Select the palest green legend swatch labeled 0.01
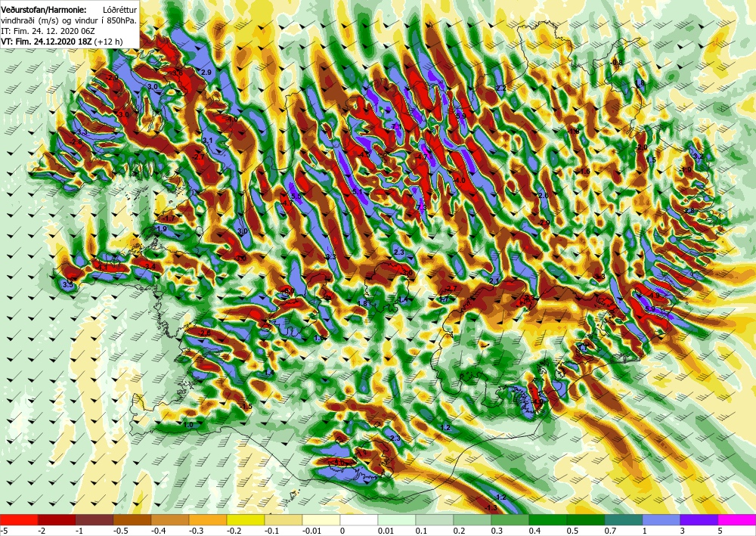Viewport: 756px width, 536px height. [397, 519]
